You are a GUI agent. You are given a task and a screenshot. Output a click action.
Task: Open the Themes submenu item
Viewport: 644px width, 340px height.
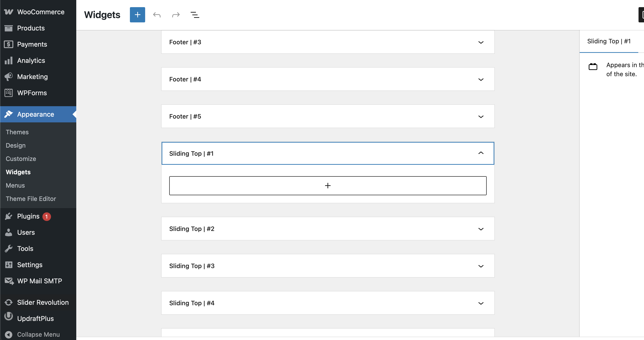click(x=17, y=132)
